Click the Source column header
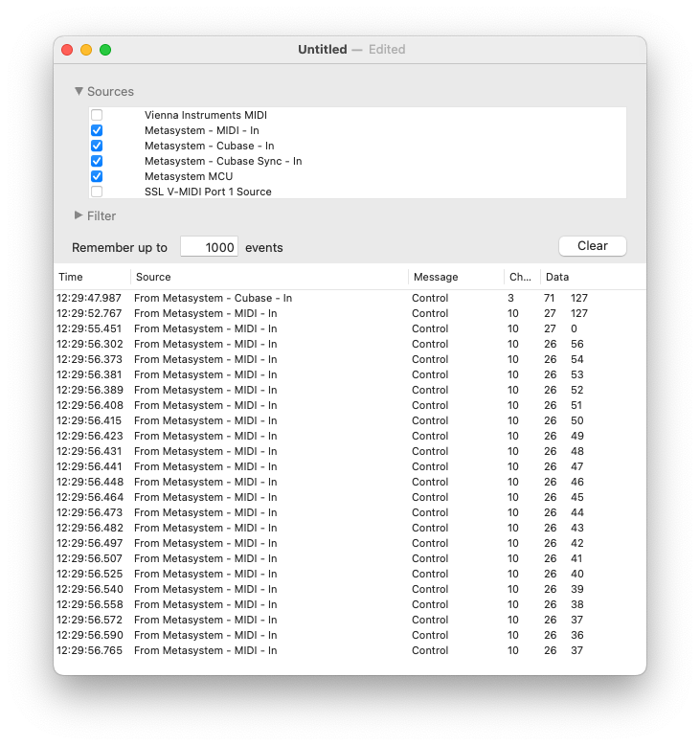Viewport: 700px width, 746px height. pos(269,277)
